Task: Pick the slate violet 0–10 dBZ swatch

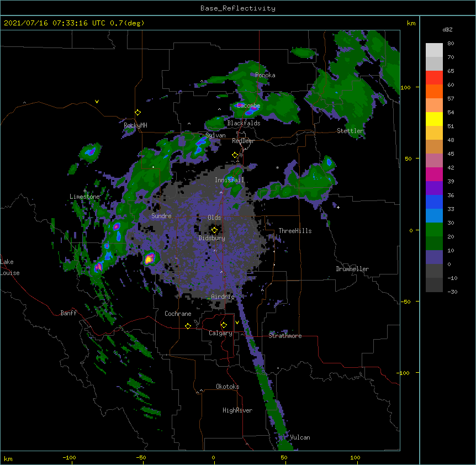Action: coord(434,257)
